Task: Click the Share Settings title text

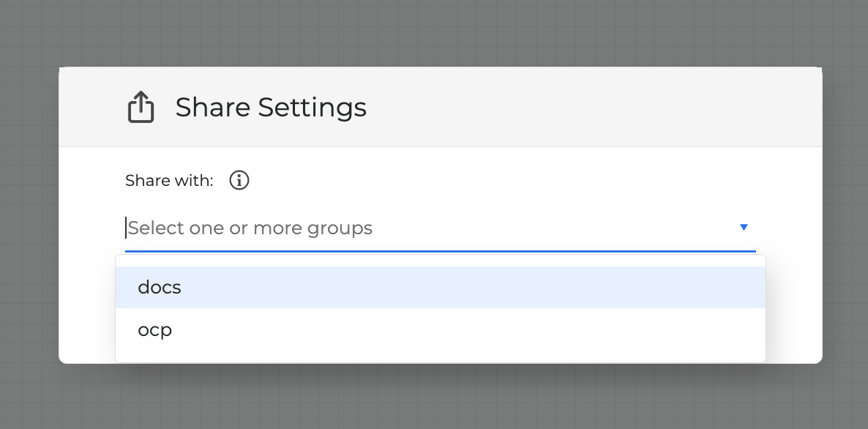Action: coord(271,108)
